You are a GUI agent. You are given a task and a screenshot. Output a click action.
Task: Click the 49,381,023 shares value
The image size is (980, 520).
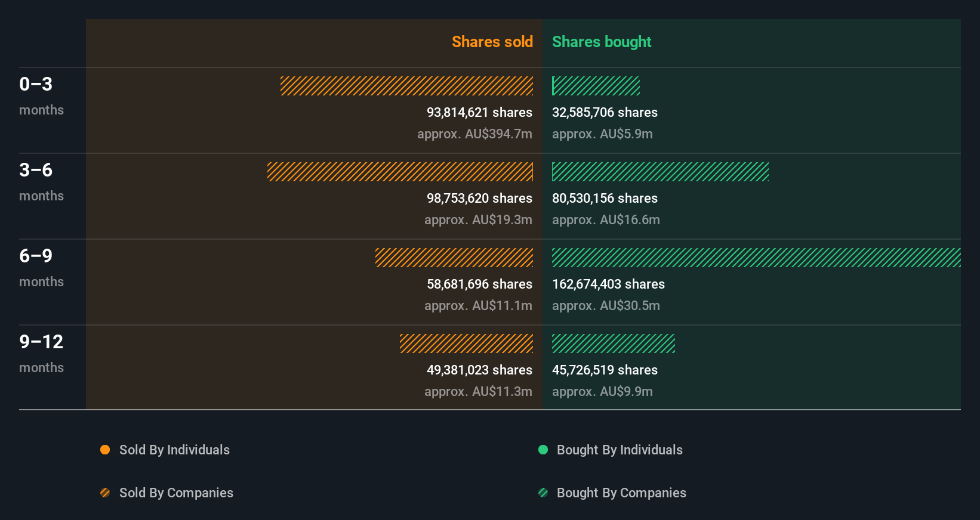(x=479, y=370)
